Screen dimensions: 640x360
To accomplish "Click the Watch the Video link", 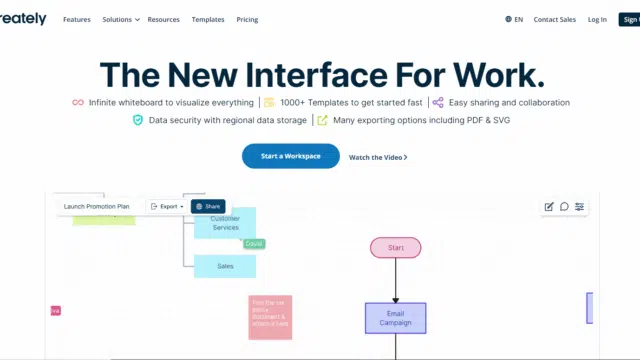I will (378, 157).
